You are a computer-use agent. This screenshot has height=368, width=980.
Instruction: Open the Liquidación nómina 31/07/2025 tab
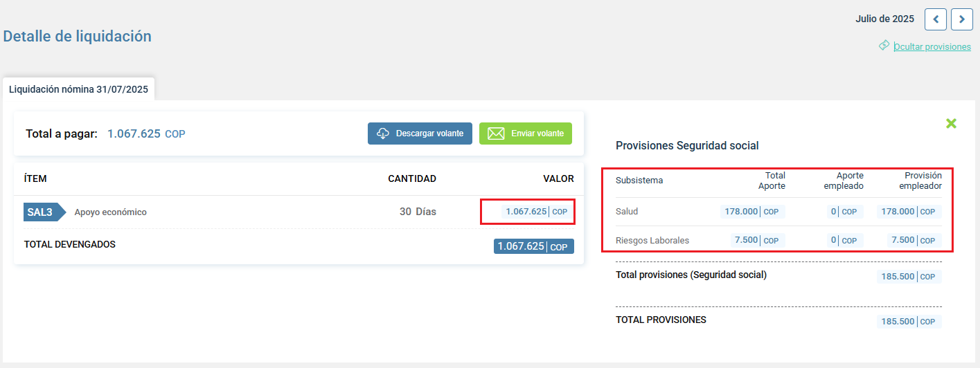[x=78, y=89]
